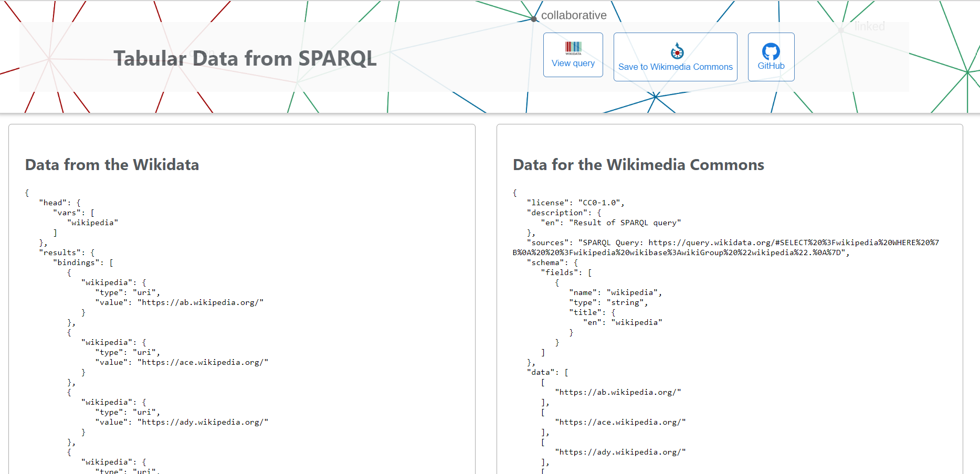Viewport: 980px width, 474px height.
Task: Click the Wikimedia Commons logo icon
Action: [677, 51]
